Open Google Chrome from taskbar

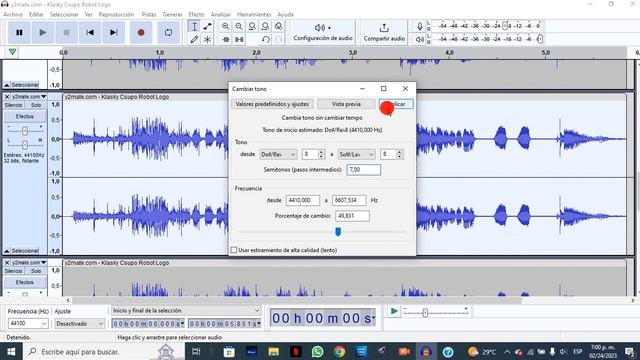pos(339,351)
